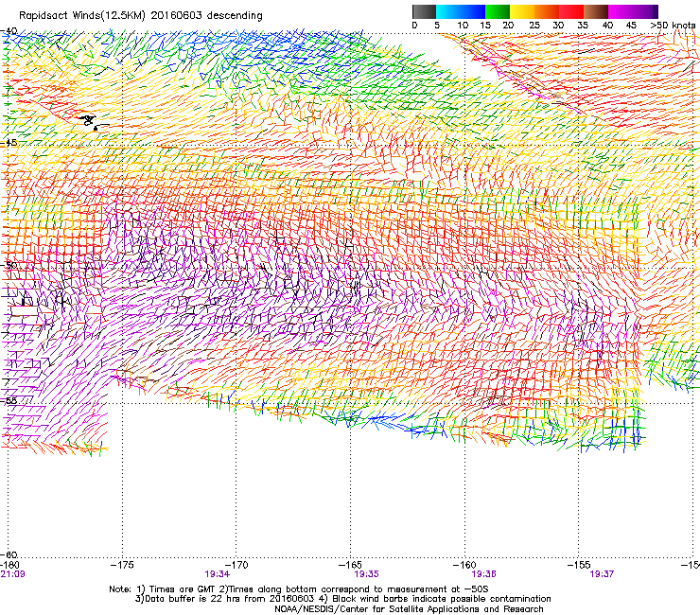Pick the cyan-blue 5-15 knots legend segment
The width and height of the screenshot is (700, 615).
click(461, 11)
